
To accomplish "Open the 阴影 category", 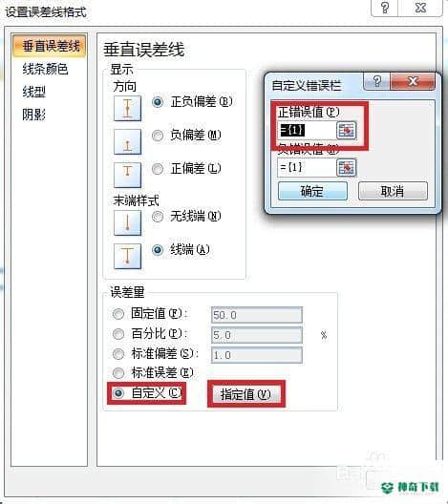I will tap(33, 115).
